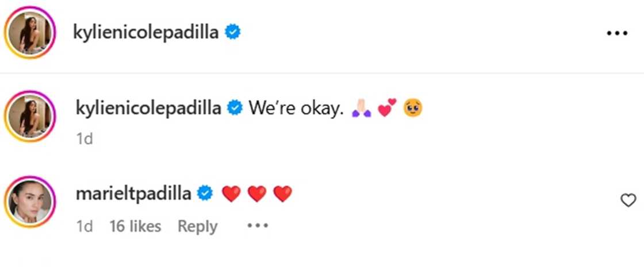This screenshot has height=267, width=644.
Task: Open the marieltpadilla username link
Action: [x=133, y=194]
